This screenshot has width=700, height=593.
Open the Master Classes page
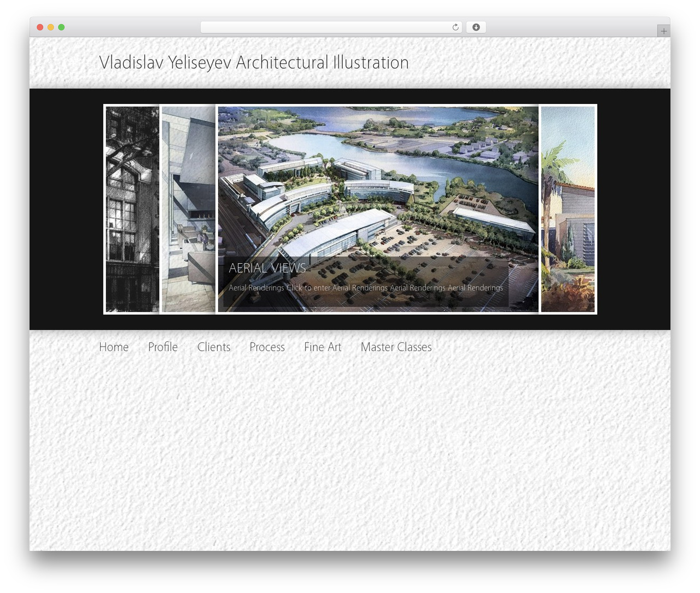[x=396, y=347]
